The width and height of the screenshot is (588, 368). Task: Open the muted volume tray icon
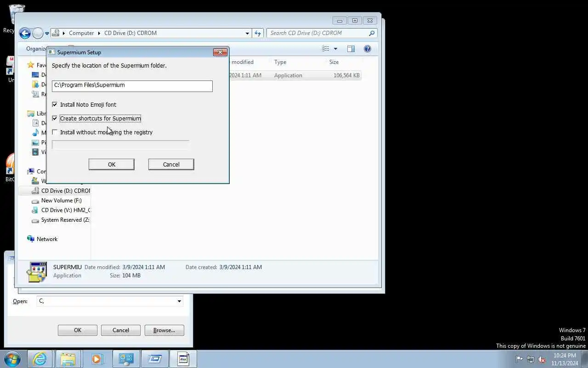542,359
